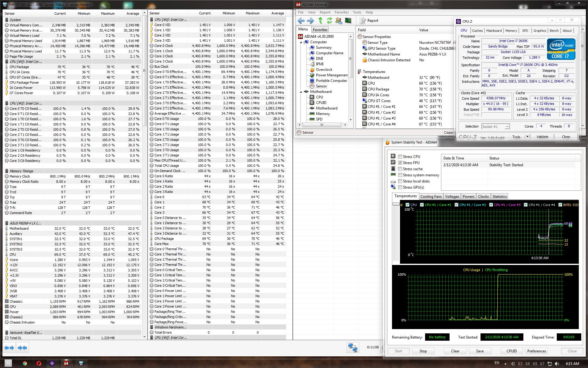The image size is (588, 368).
Task: Open the system monitor diagnostics icon
Action: point(348,21)
